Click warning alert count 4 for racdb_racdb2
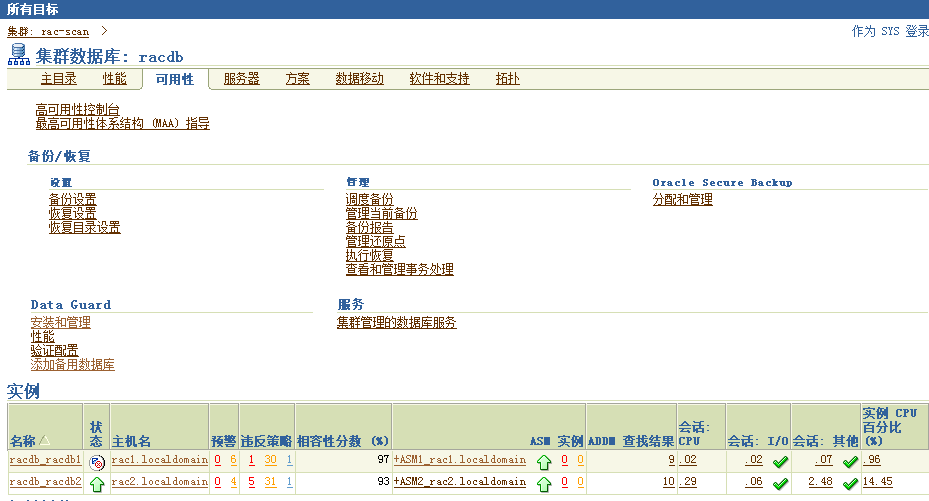The height and width of the screenshot is (501, 929). 233,482
